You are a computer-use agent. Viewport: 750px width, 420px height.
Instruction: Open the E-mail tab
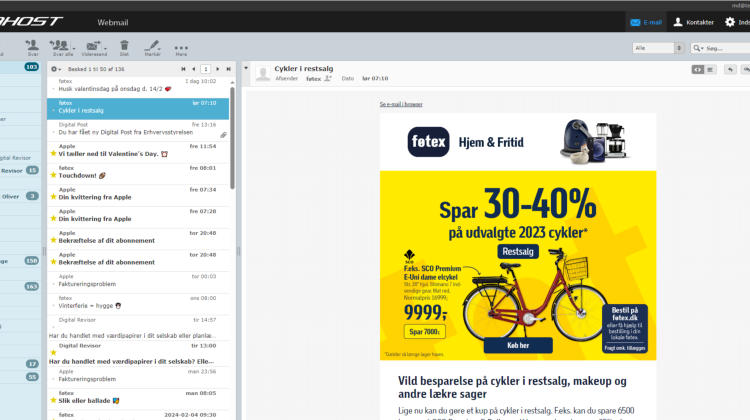click(646, 22)
